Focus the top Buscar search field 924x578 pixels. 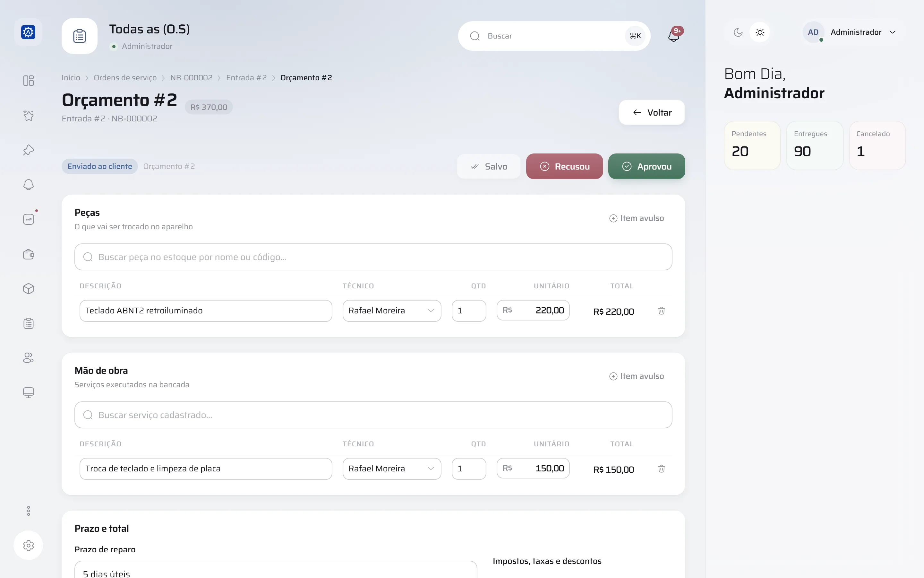tap(554, 36)
